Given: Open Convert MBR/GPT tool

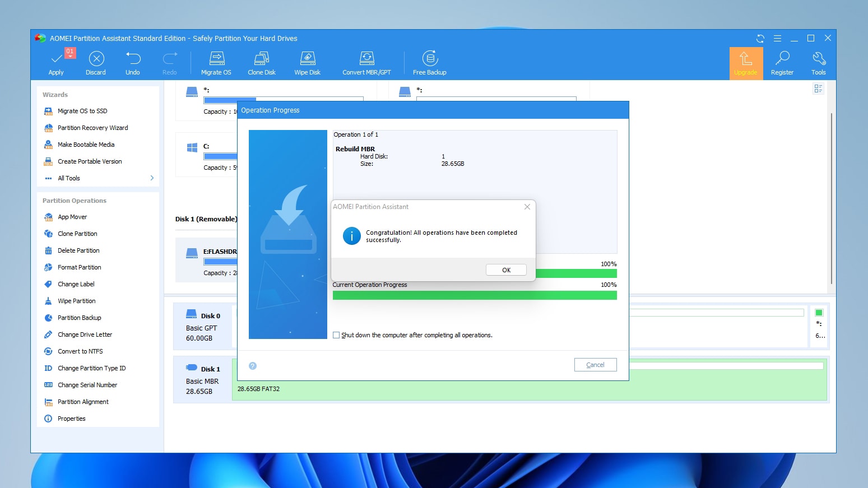Looking at the screenshot, I should click(367, 63).
